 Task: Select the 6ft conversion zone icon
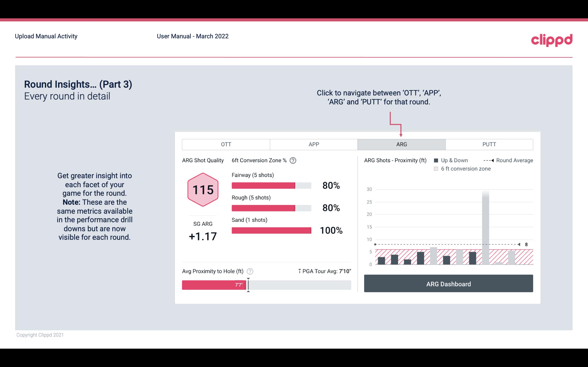pos(437,169)
